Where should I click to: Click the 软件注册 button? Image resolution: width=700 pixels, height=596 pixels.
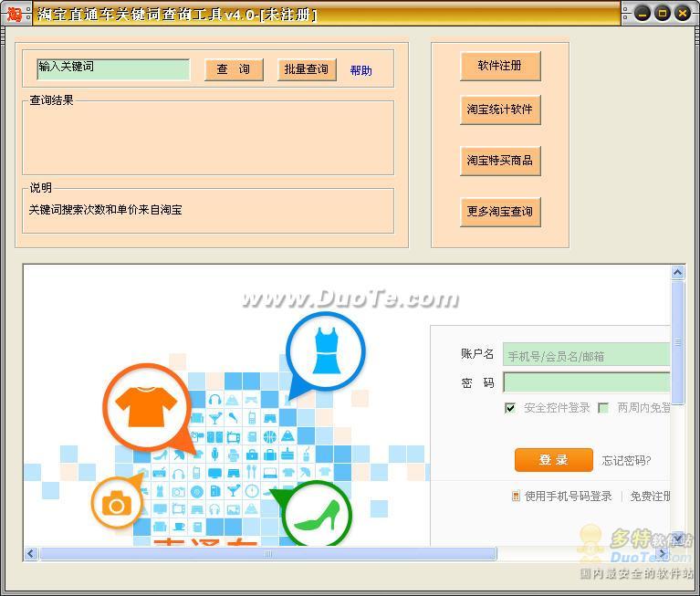pyautogui.click(x=500, y=66)
